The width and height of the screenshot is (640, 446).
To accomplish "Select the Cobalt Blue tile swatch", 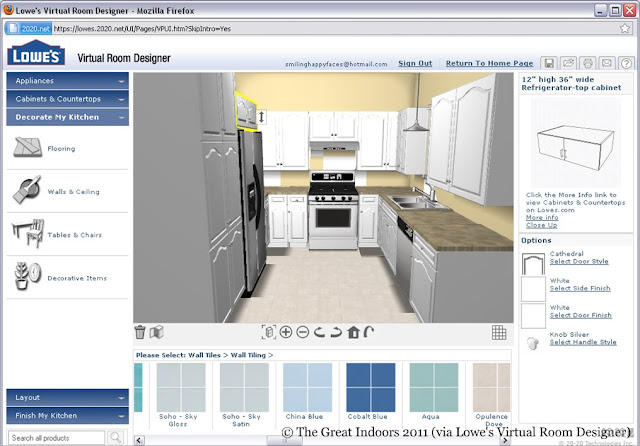I will click(x=371, y=387).
